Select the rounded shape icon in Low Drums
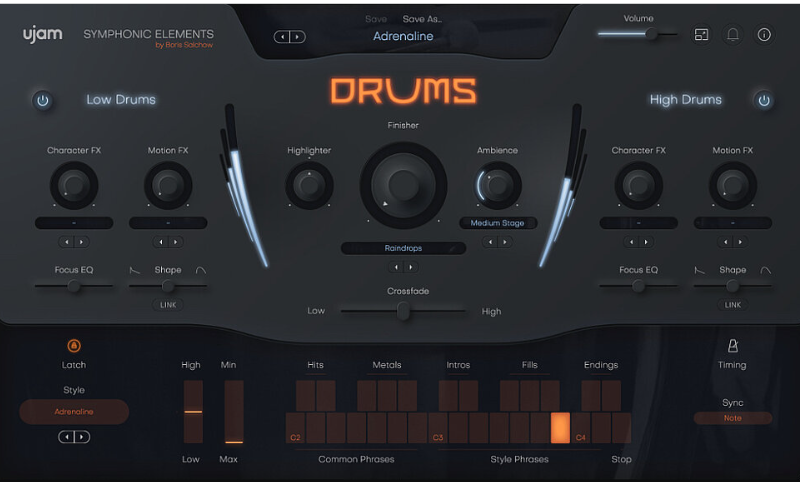Image resolution: width=800 pixels, height=482 pixels. pyautogui.click(x=201, y=270)
